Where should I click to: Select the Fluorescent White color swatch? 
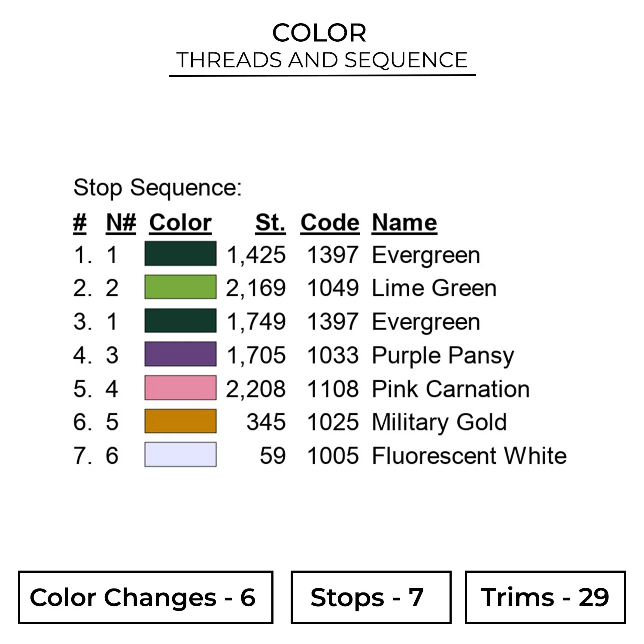180,455
